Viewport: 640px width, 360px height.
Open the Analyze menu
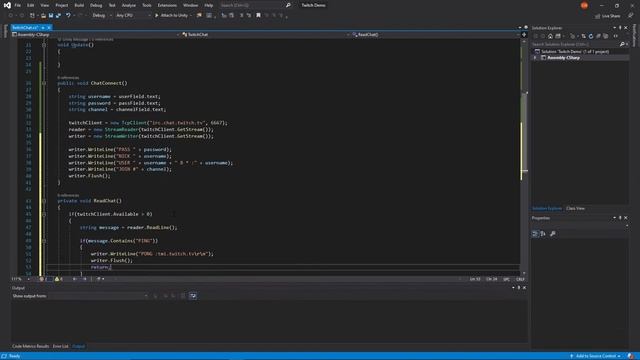point(129,5)
